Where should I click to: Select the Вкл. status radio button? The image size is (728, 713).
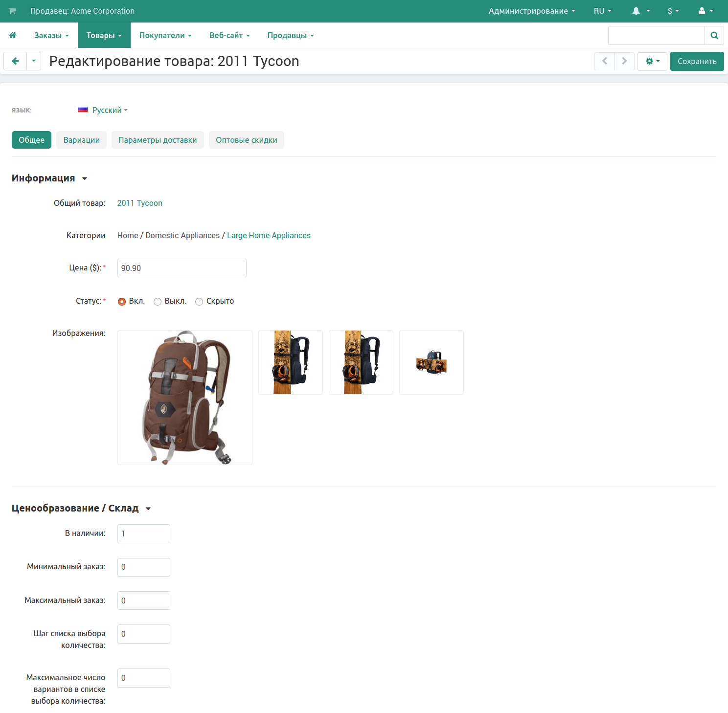(x=122, y=302)
